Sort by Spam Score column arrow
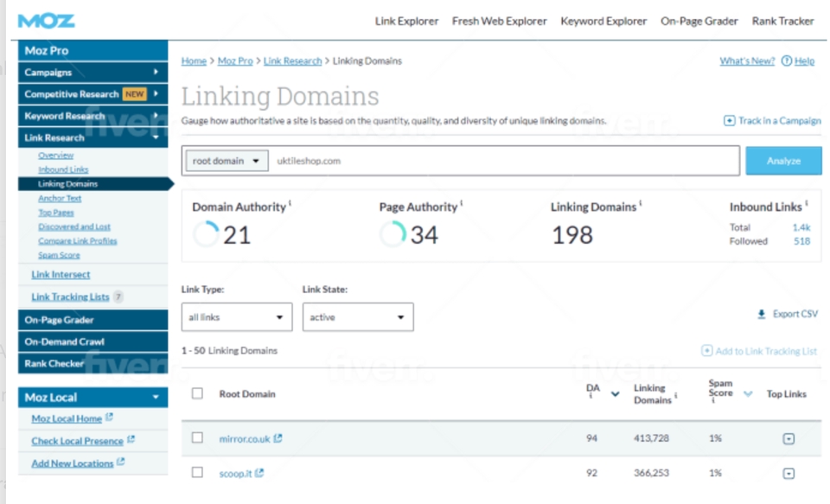Image resolution: width=830 pixels, height=504 pixels. point(748,393)
